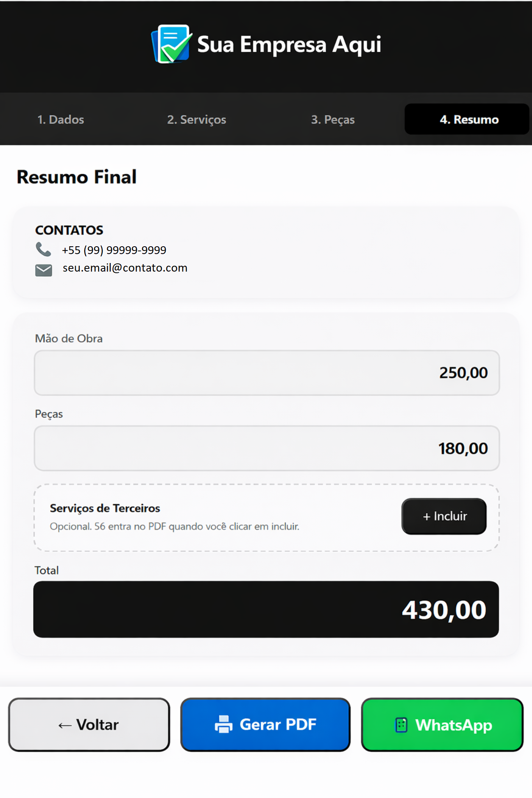Click the Total 430,00 field

[266, 609]
